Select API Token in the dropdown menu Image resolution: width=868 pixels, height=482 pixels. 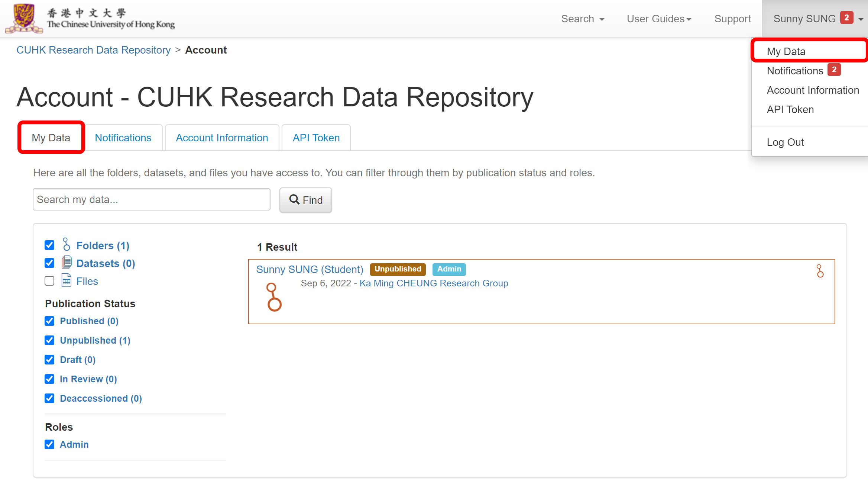810,109
